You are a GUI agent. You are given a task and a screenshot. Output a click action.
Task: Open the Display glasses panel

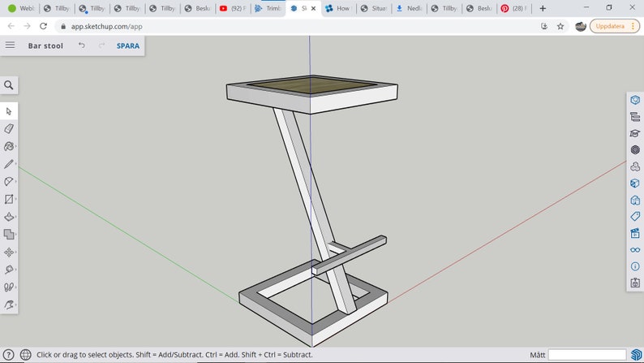635,250
